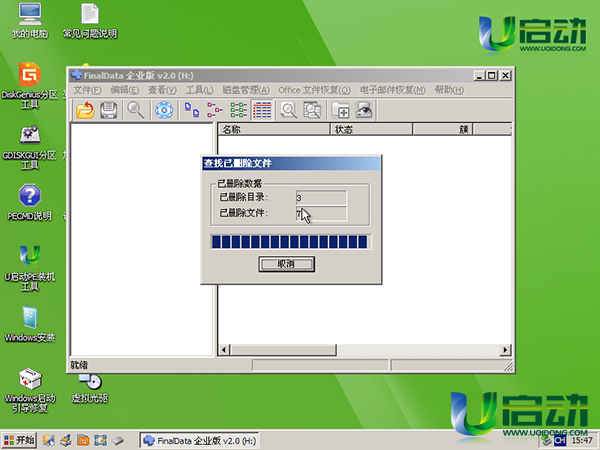Open My Computer desktop icon
Viewport: 600px width, 450px height.
click(x=30, y=21)
